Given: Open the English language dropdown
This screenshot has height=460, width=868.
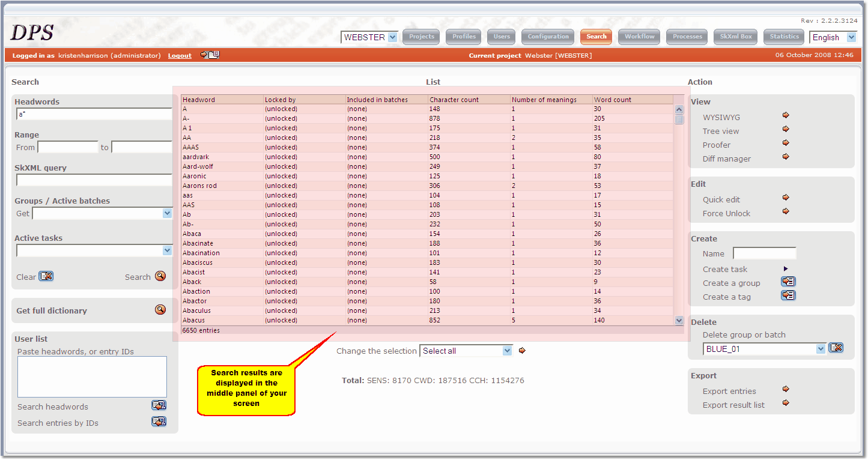Looking at the screenshot, I should 851,37.
